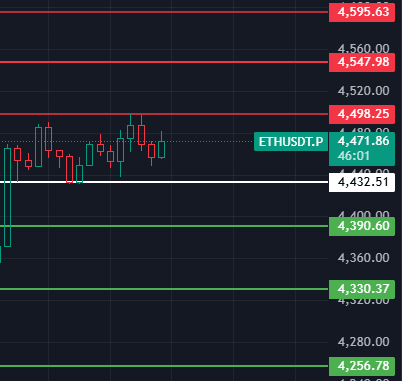Click the 4,256.78 green price tag
Image resolution: width=402 pixels, height=381 pixels.
click(362, 366)
